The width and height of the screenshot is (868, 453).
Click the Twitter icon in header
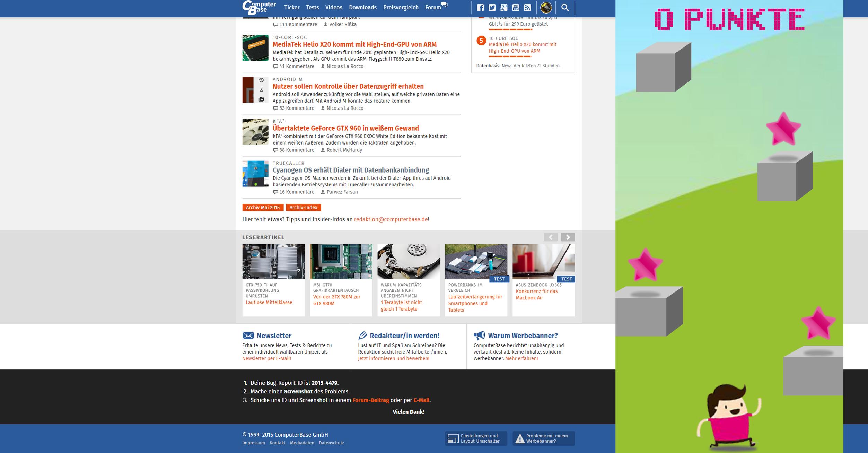(492, 8)
